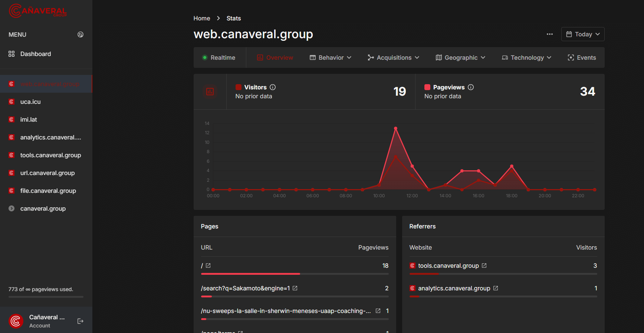The image size is (644, 333).
Task: Click chart data point at 18:00
Action: 512,166
